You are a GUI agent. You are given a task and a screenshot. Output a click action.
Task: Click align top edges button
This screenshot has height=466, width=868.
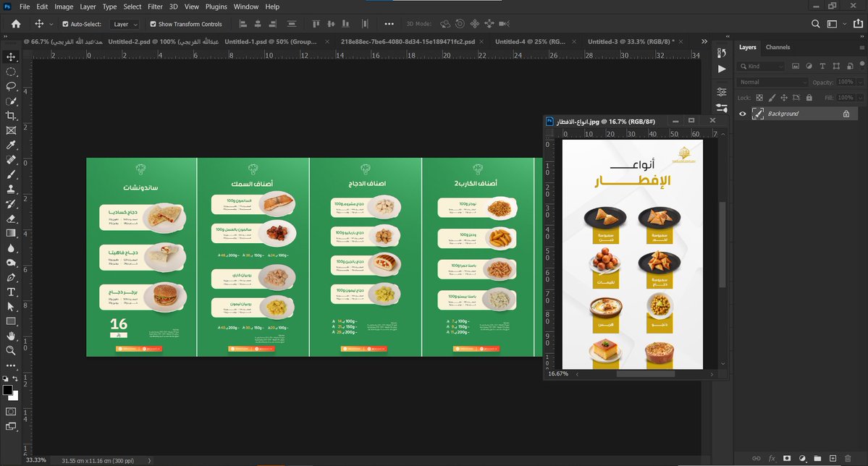[316, 24]
